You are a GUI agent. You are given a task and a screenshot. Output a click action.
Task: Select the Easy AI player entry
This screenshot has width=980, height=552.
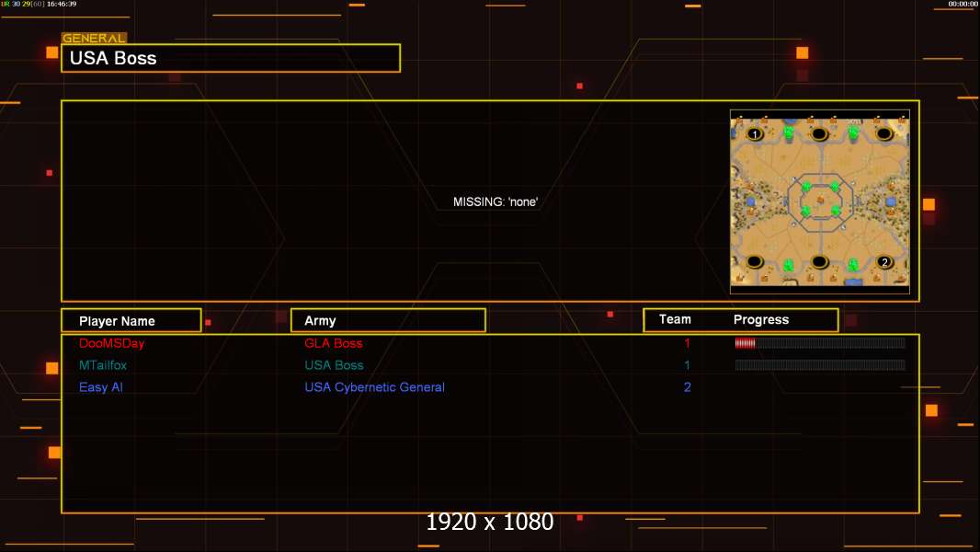100,387
